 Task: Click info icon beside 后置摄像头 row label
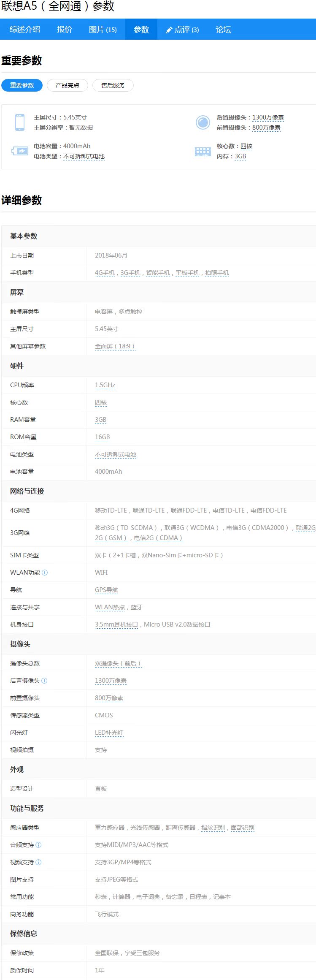pyautogui.click(x=44, y=681)
